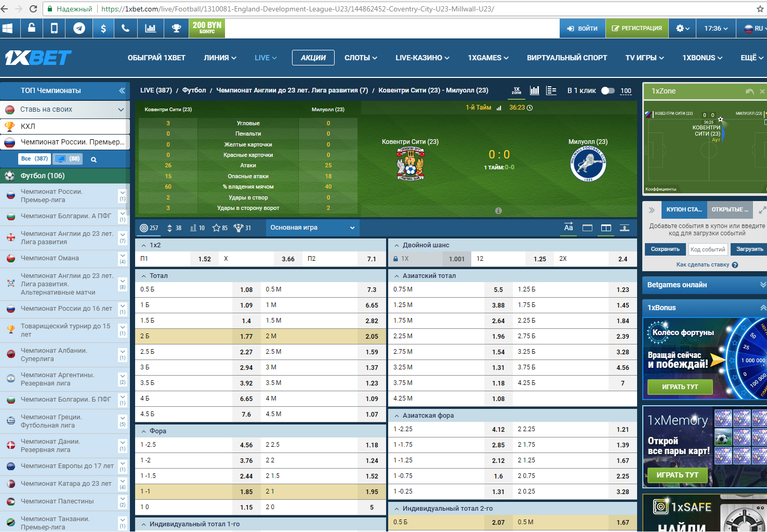Open the trophy results icon in top bar
The image size is (767, 532).
point(177,29)
